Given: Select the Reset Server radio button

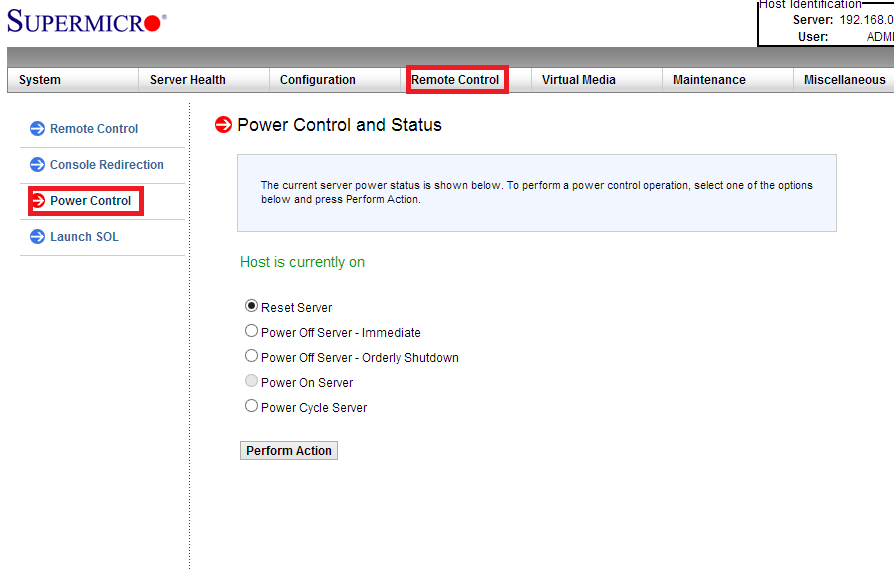Looking at the screenshot, I should click(x=251, y=306).
